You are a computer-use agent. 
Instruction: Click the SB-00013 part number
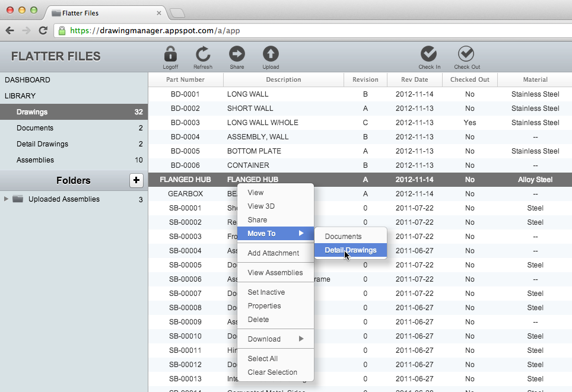click(185, 378)
